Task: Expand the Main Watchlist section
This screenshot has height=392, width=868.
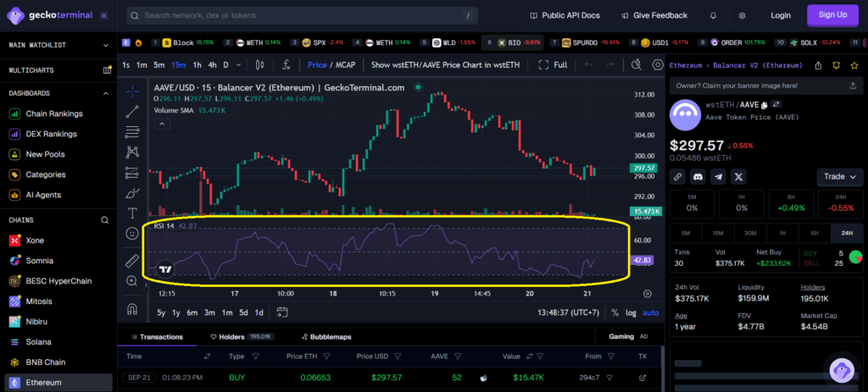Action: (105, 45)
